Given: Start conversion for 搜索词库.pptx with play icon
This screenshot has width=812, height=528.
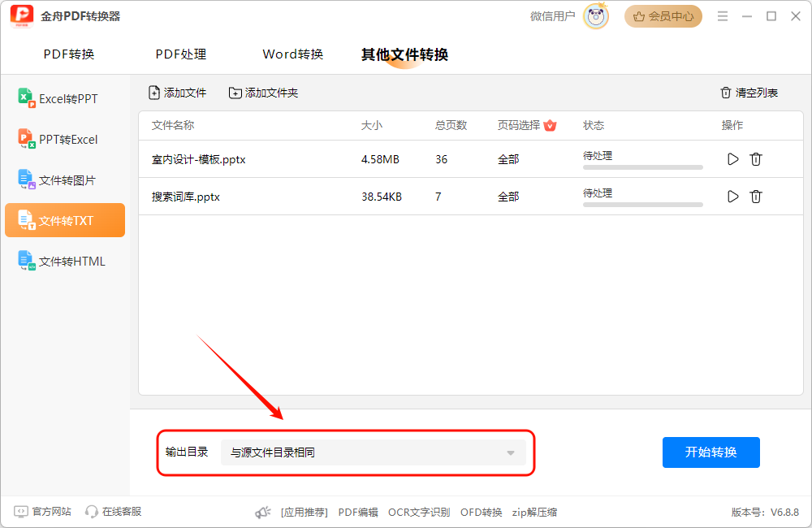Looking at the screenshot, I should (732, 197).
